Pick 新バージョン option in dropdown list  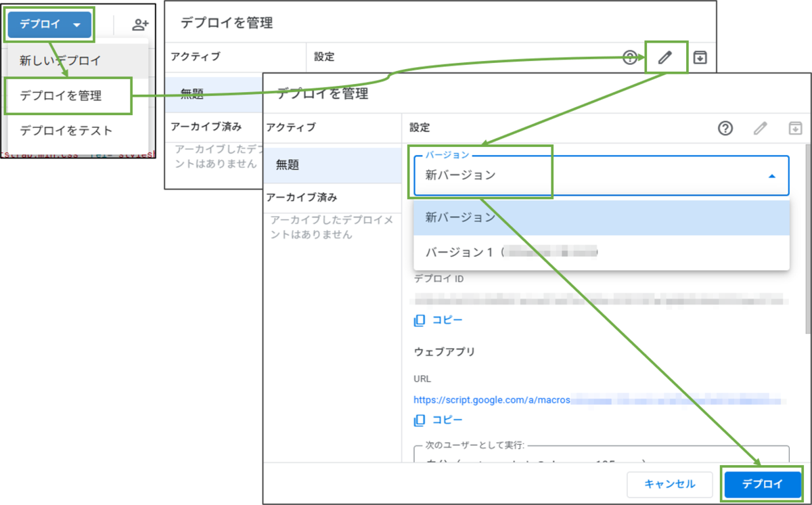[x=602, y=218]
